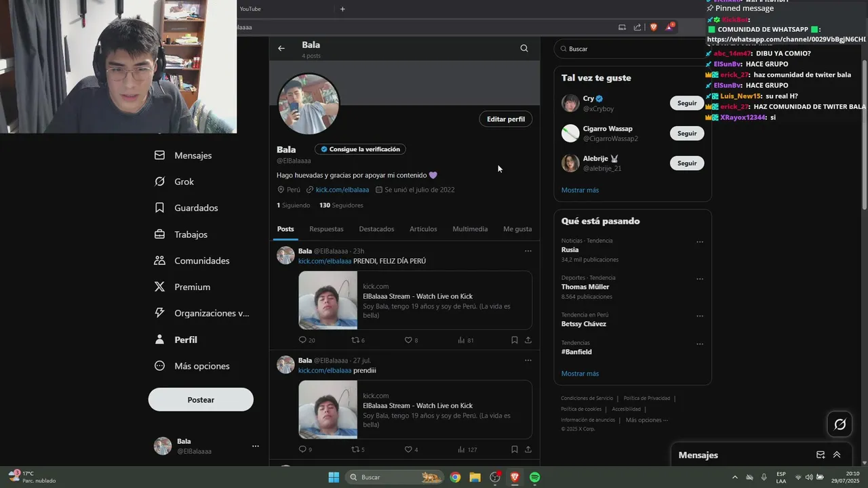Select the Posts tab
This screenshot has height=488, width=868.
tap(285, 229)
